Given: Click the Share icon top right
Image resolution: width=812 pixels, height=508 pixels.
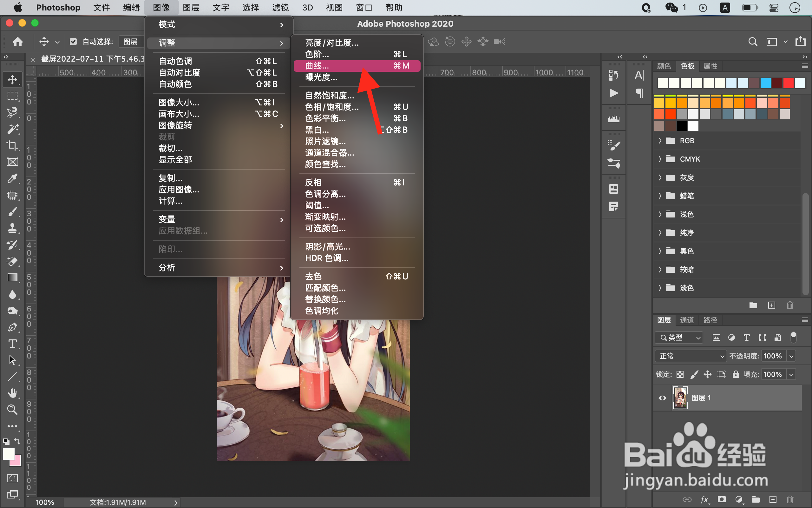Looking at the screenshot, I should (x=800, y=41).
